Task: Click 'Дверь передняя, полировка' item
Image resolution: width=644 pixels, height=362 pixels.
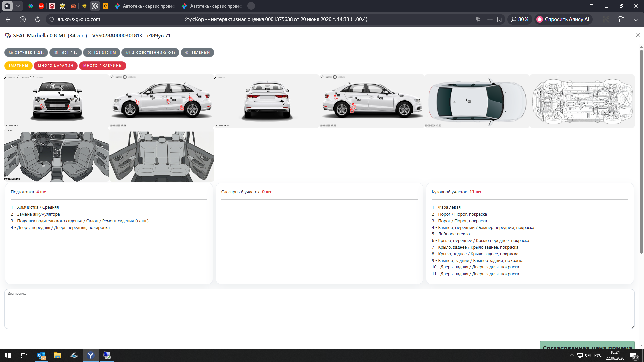Action: click(60, 228)
